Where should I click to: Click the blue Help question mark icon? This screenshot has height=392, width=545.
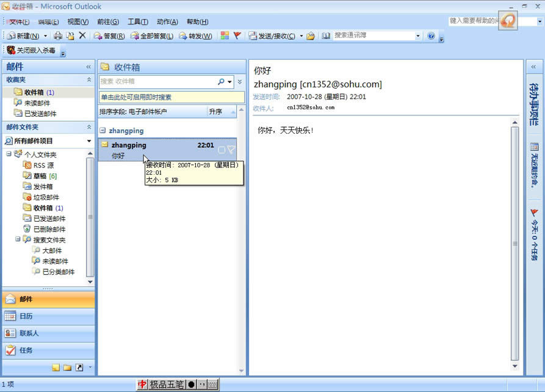coord(431,36)
